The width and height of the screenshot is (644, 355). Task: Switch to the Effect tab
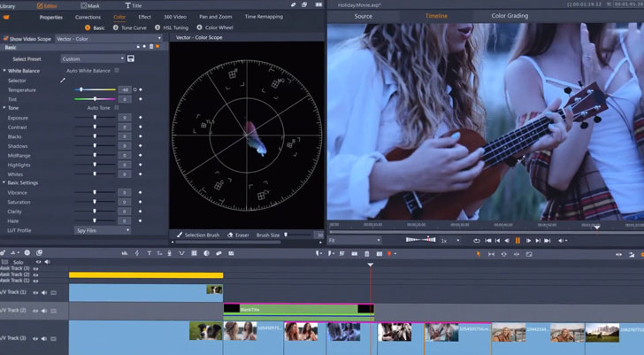point(144,17)
